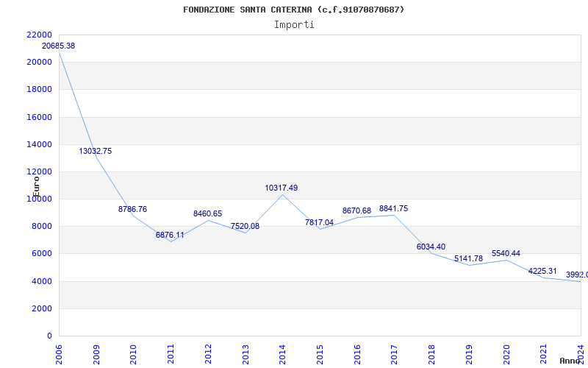Click the 7520.08 data label
Screen dimensions: 588x368
pos(245,226)
